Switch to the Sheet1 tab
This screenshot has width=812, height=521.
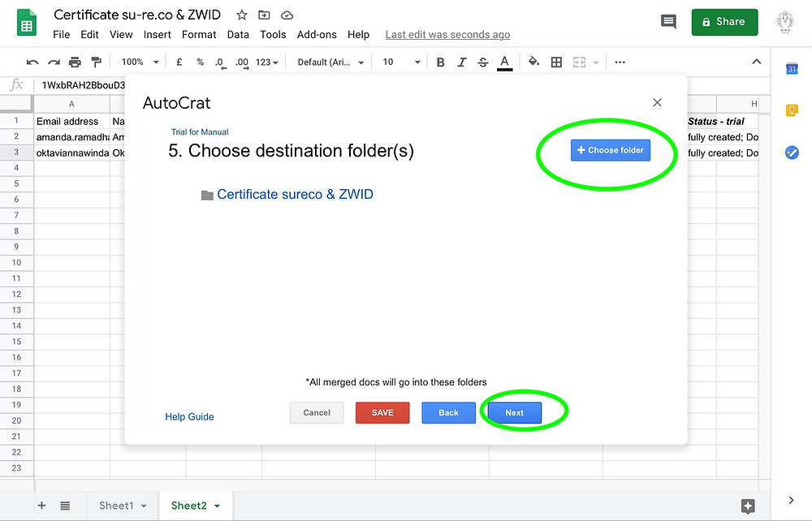click(x=116, y=506)
